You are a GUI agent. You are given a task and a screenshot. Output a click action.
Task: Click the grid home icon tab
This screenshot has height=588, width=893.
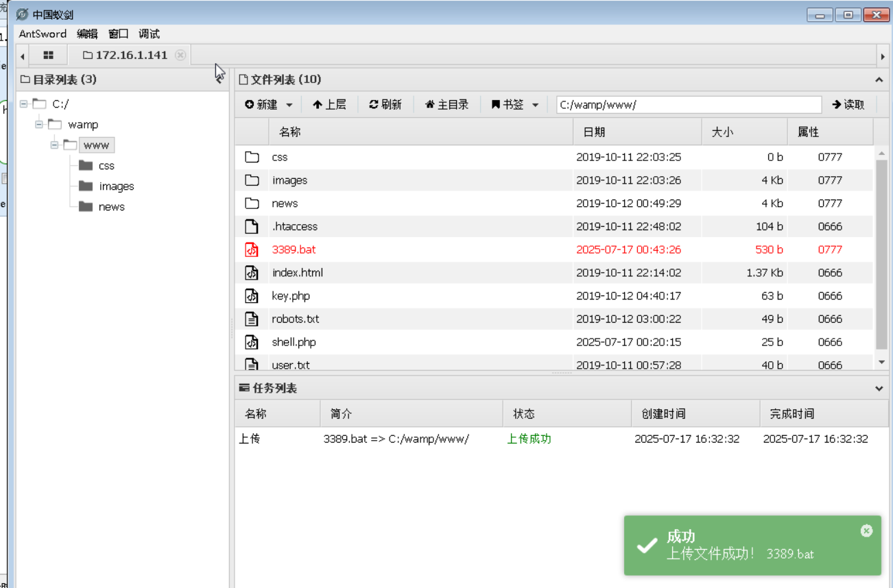click(x=48, y=55)
